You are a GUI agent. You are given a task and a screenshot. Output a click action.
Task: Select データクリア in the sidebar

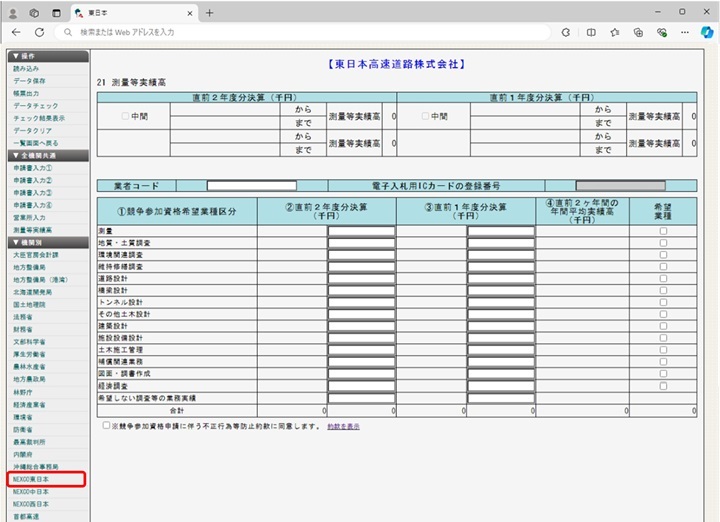[x=33, y=130]
